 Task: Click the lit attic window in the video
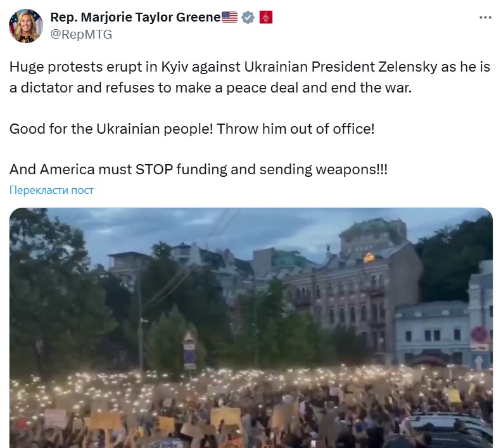pos(369,258)
